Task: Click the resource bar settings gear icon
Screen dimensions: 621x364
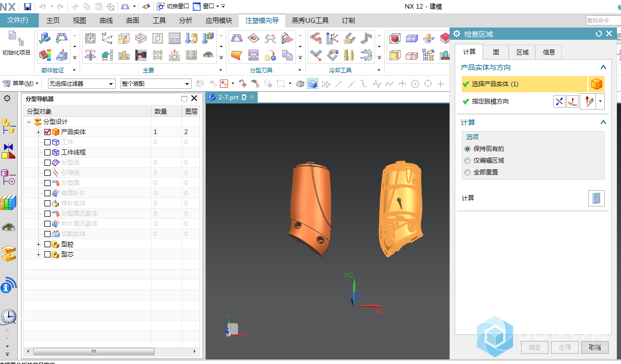Action: (x=7, y=98)
